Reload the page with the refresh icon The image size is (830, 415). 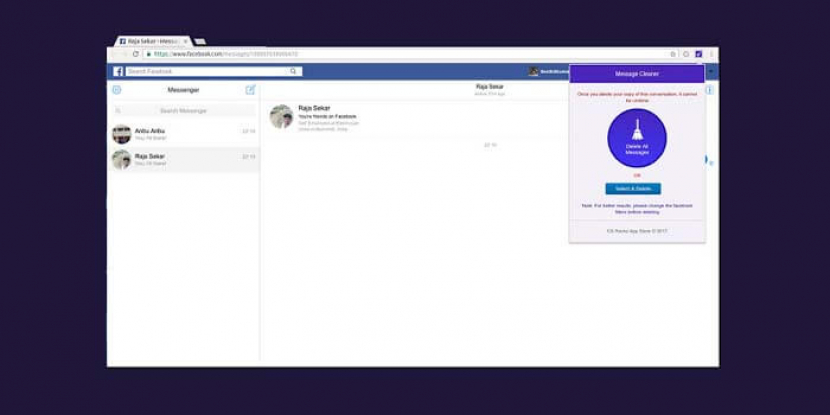136,54
